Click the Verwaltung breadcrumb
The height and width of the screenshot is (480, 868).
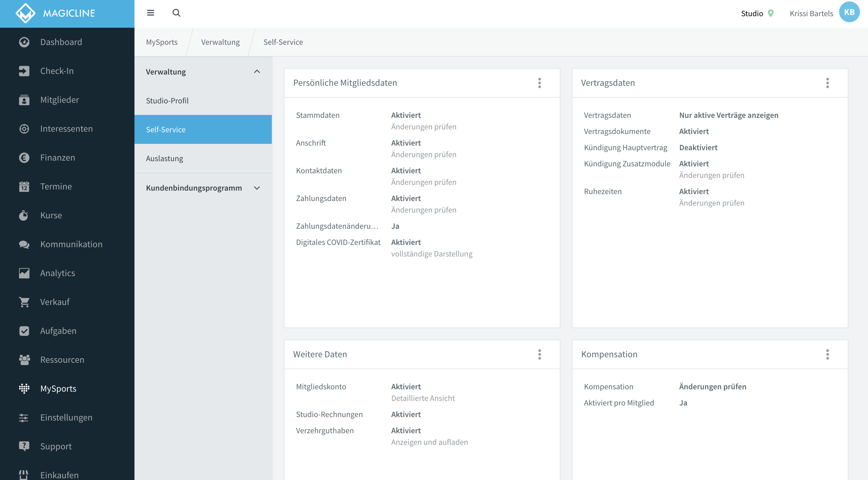pyautogui.click(x=220, y=42)
